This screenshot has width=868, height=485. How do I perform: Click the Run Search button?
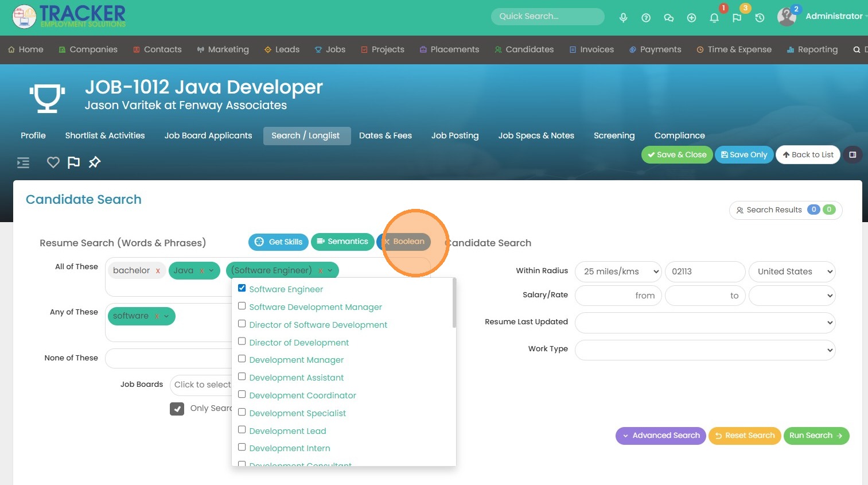click(816, 436)
